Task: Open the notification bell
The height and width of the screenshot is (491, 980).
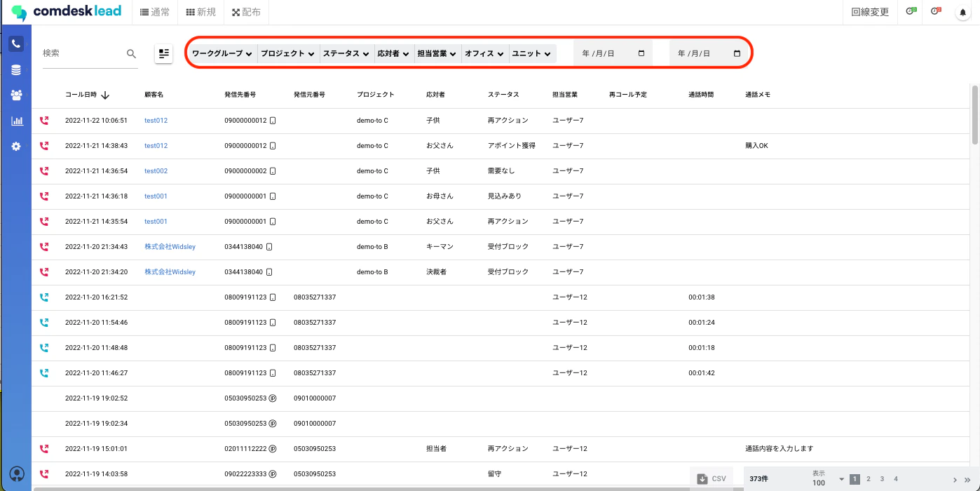Action: 962,13
